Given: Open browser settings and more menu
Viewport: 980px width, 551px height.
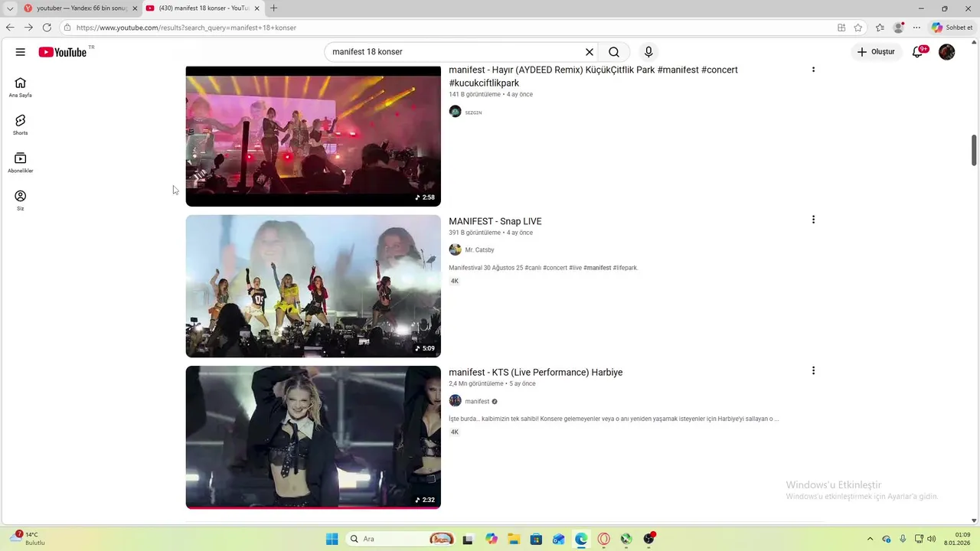Looking at the screenshot, I should click(x=916, y=28).
